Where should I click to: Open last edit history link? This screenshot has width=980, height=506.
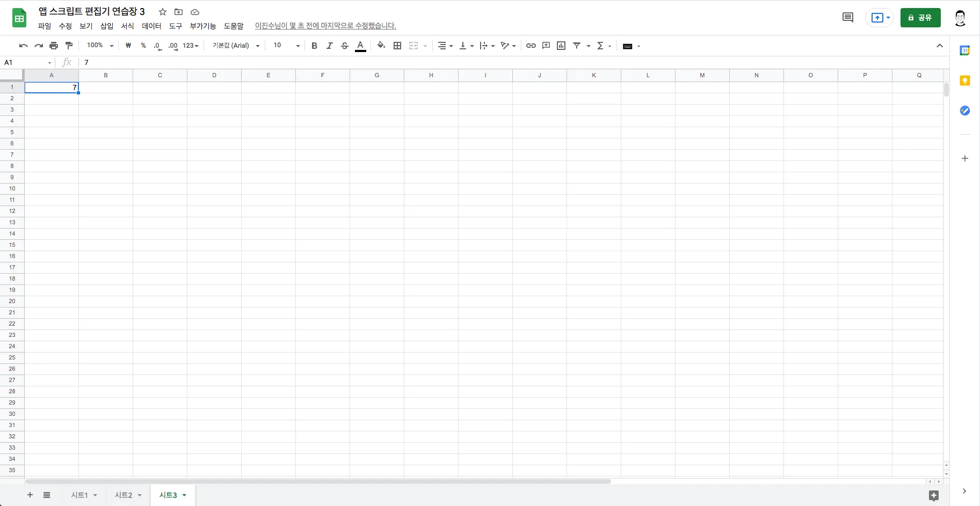325,26
